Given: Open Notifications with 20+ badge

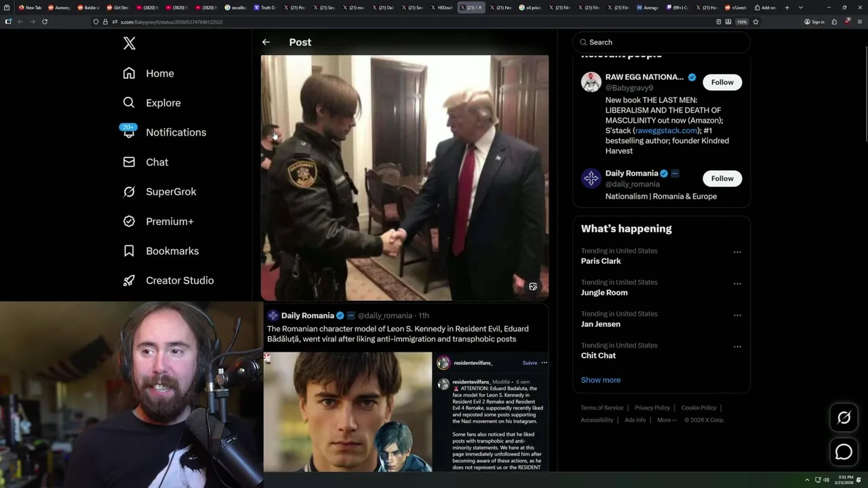Looking at the screenshot, I should coord(164,132).
